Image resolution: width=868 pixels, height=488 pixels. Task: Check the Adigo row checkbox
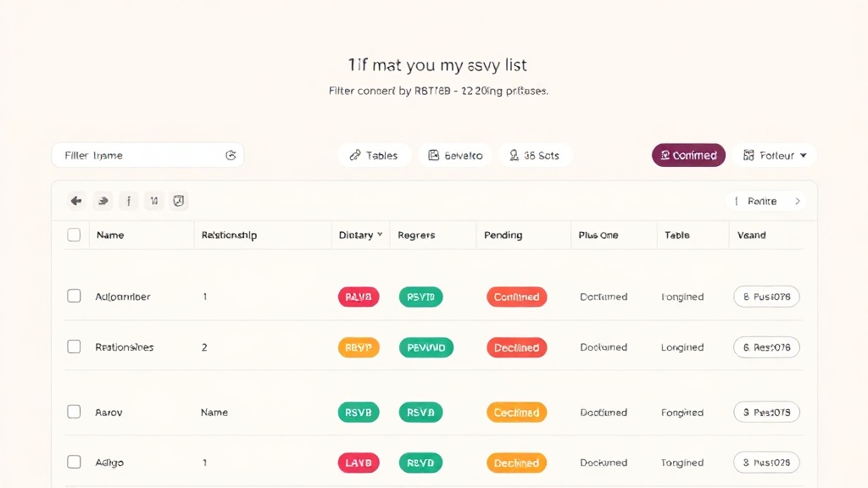point(74,462)
